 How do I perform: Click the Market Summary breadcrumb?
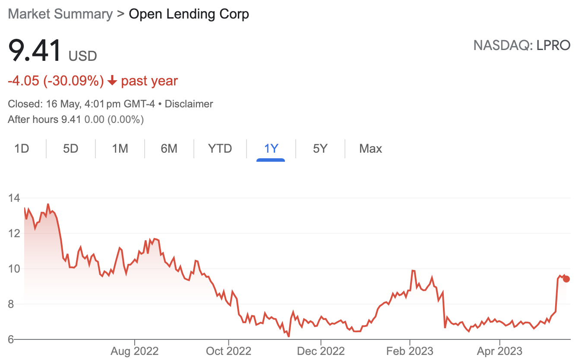[60, 14]
